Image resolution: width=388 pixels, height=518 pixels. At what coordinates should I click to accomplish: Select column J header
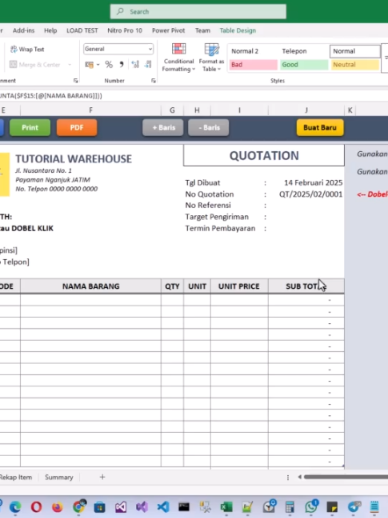click(306, 110)
